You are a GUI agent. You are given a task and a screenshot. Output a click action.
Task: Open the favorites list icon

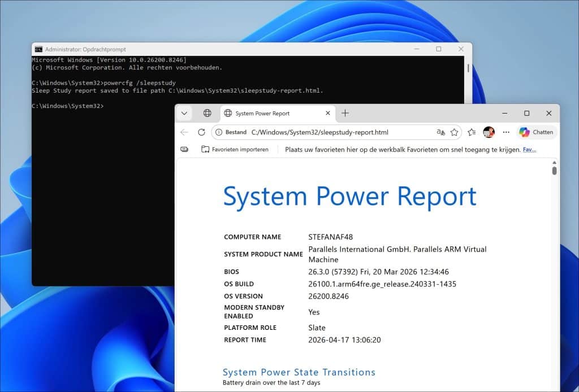tap(472, 132)
